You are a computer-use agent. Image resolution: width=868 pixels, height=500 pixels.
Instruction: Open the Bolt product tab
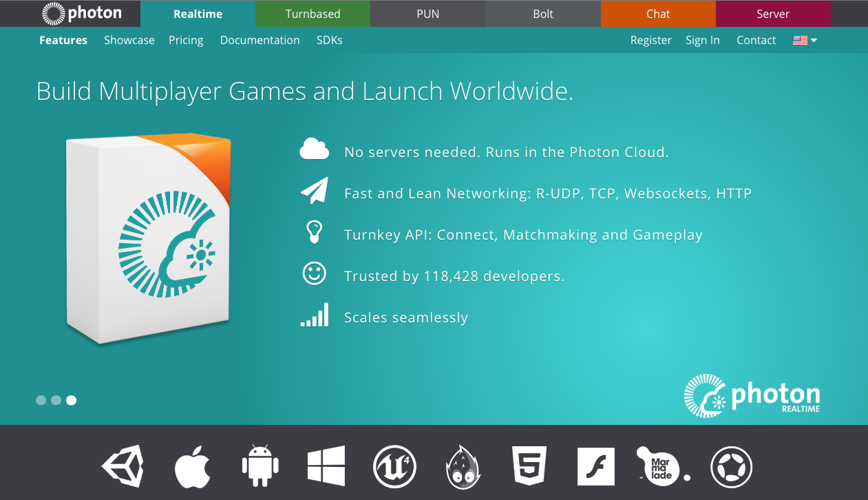point(543,14)
